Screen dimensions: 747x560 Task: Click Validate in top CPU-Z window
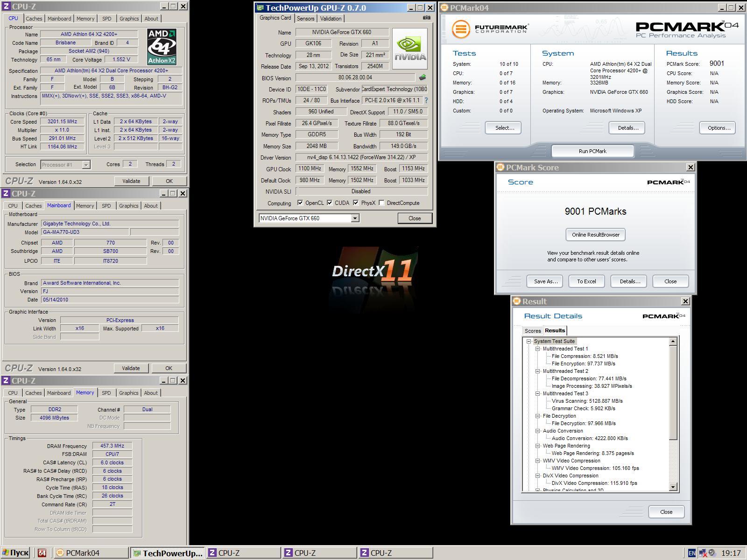(131, 181)
